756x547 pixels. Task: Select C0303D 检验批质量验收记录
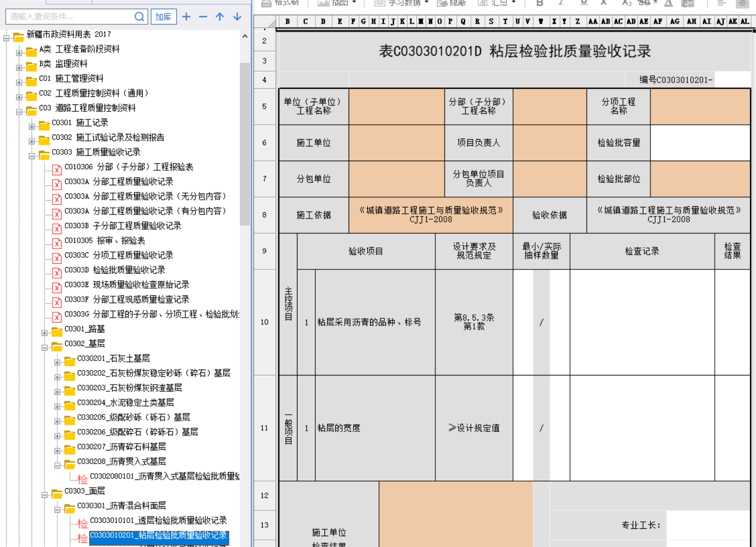click(x=115, y=270)
